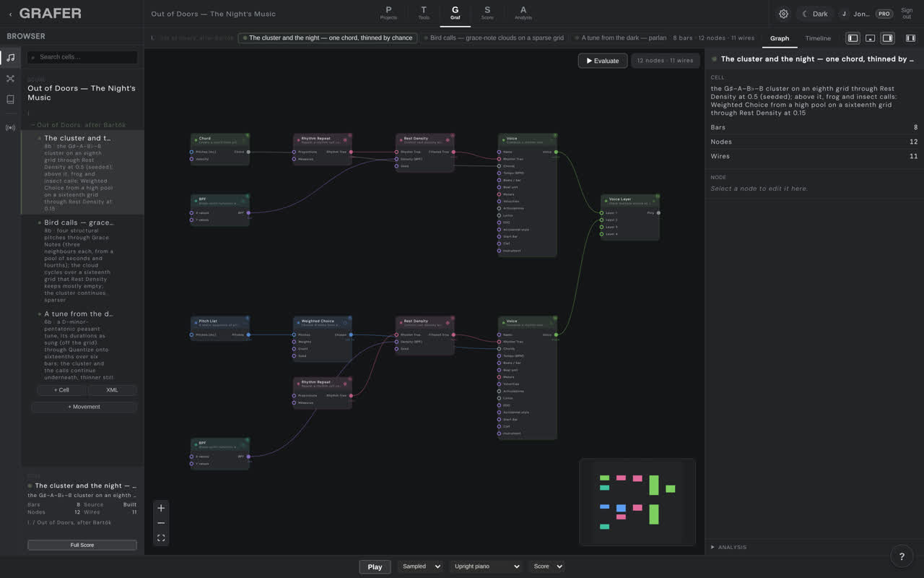The width and height of the screenshot is (924, 578).
Task: Select the Bird calls cell in browser
Action: click(x=82, y=260)
